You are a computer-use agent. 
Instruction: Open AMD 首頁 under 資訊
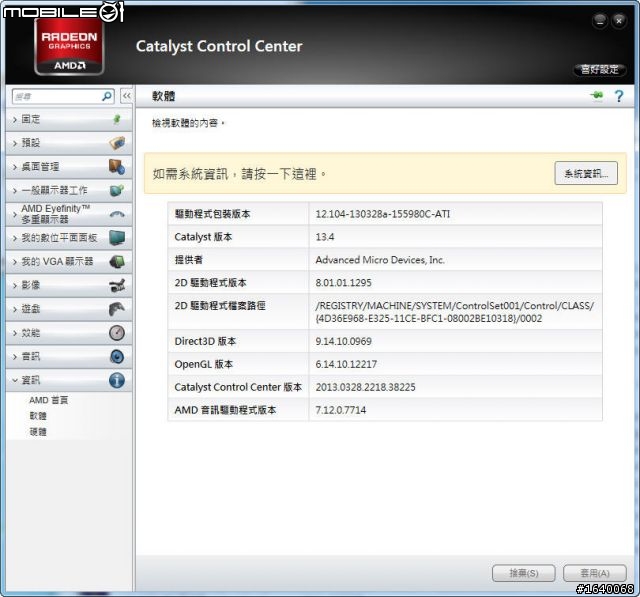pos(49,400)
